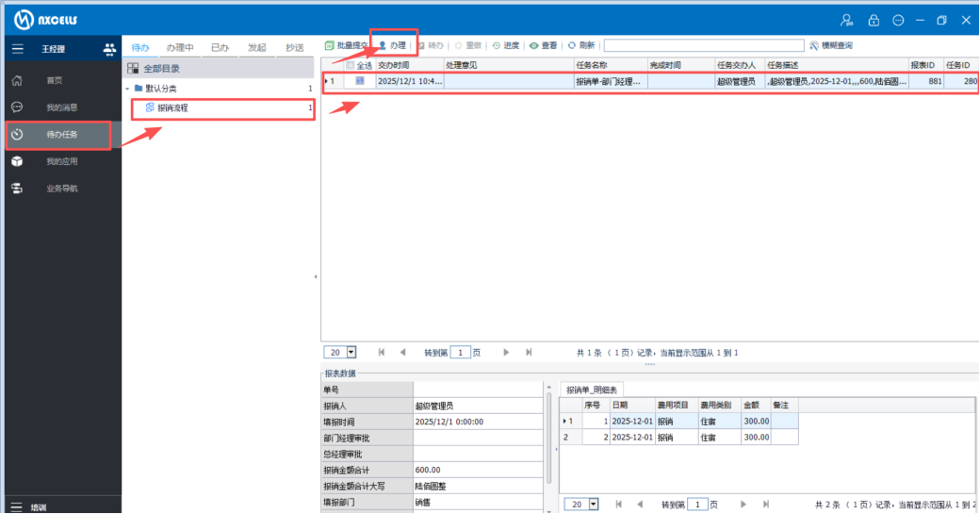This screenshot has width=980, height=514.
Task: Click the 查看 eye icon button
Action: tap(534, 45)
